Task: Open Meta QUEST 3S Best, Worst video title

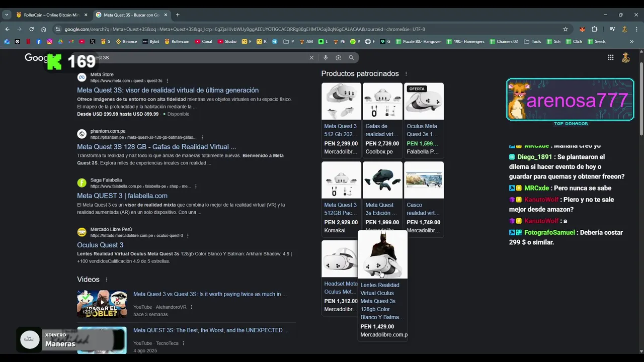Action: tap(211, 330)
